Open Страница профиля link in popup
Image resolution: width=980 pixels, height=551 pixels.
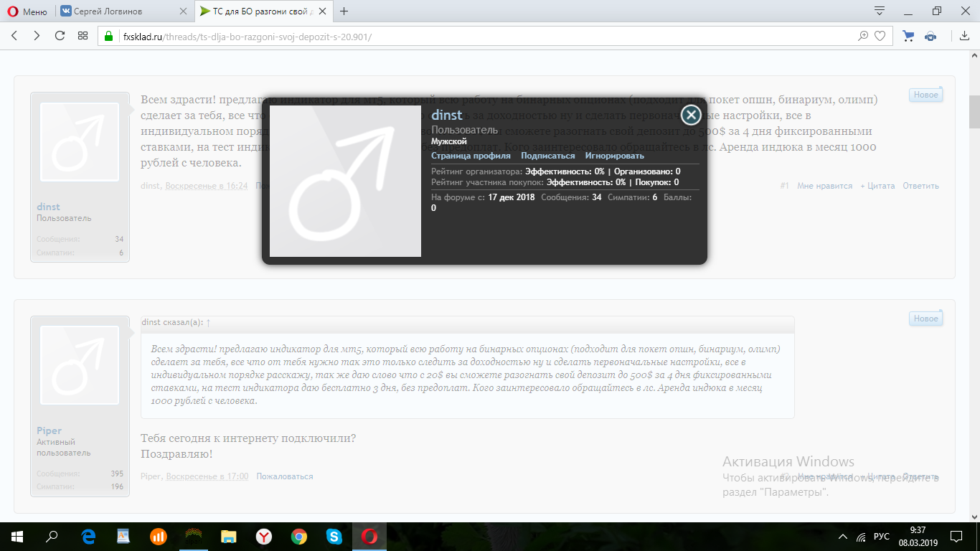click(471, 156)
